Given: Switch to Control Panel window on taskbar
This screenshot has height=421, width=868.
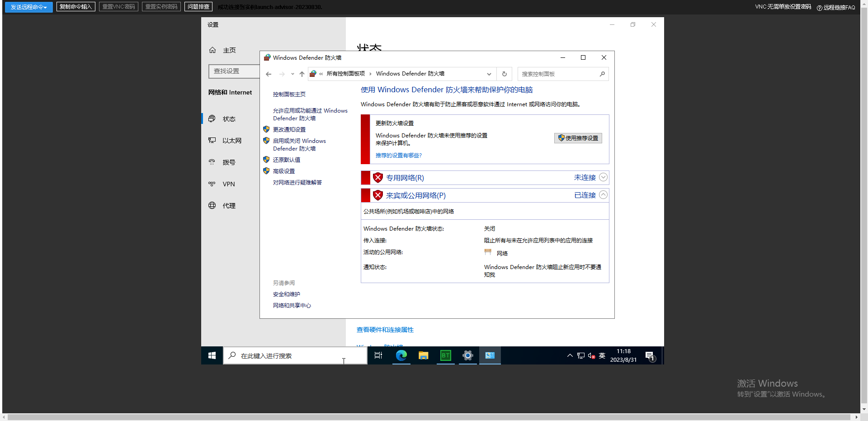Looking at the screenshot, I should pos(490,356).
